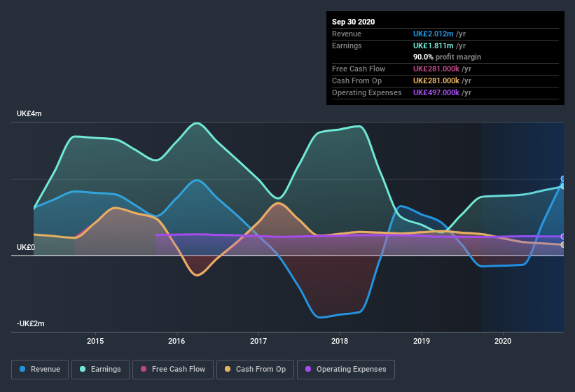Click the blue Revenue legend dot
The image size is (575, 392).
[x=23, y=369]
